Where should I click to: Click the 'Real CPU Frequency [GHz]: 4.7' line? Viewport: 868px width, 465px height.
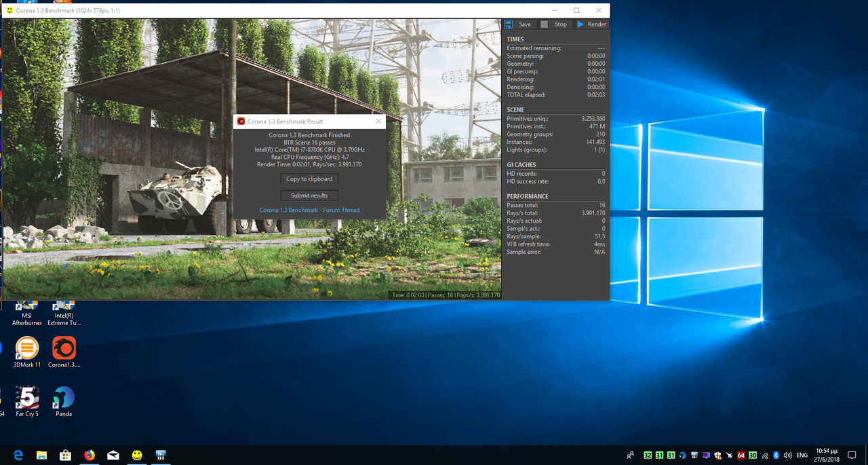point(309,157)
